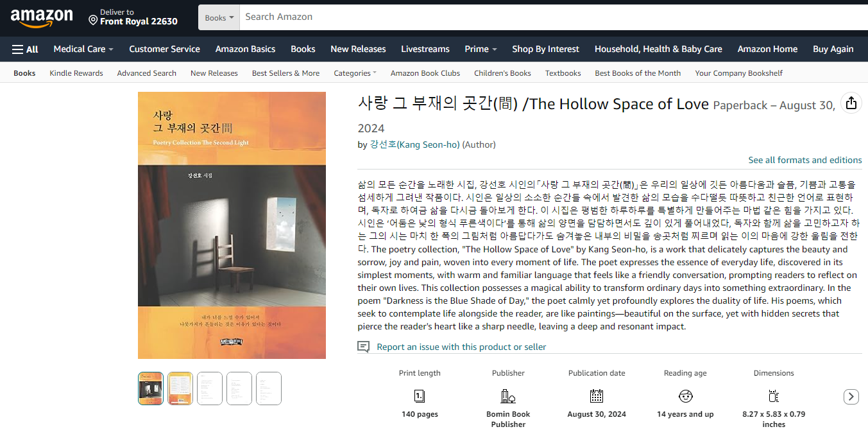Click the Print length page icon
868x436 pixels.
click(420, 396)
